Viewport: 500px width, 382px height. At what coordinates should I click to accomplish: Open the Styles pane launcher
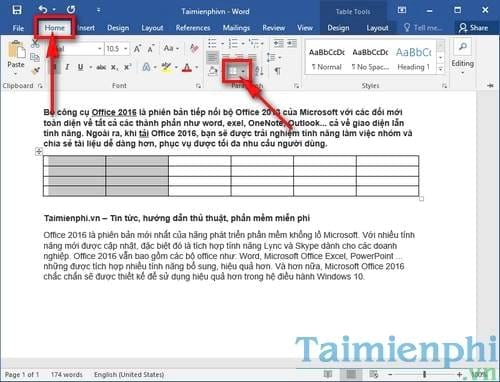[x=444, y=86]
